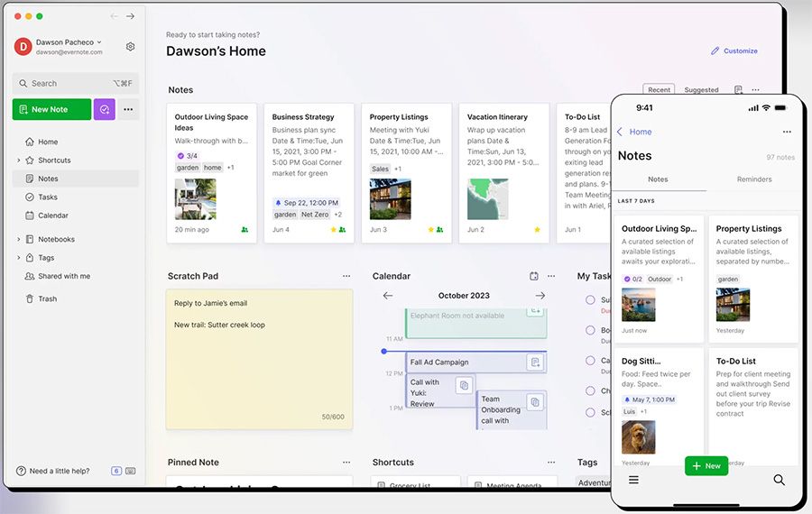Viewport: 812px width, 514px height.
Task: Click the calendar add event icon
Action: tap(534, 276)
